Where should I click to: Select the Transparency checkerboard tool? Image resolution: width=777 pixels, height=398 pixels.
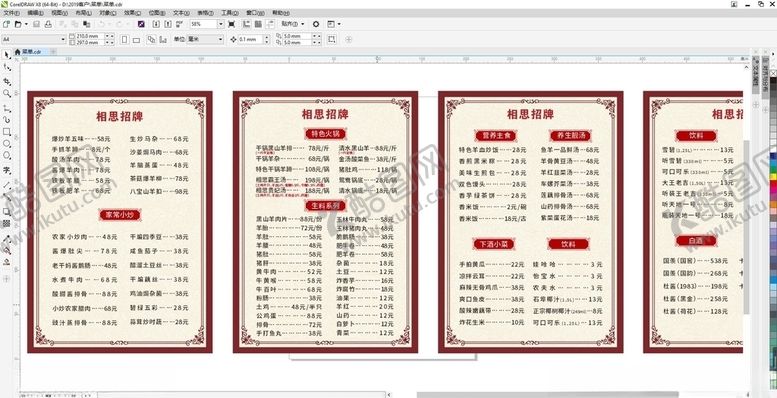6,224
